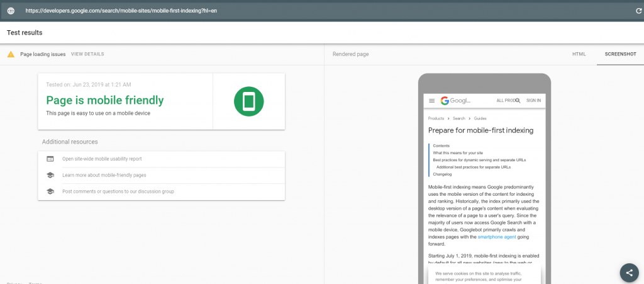Switch to the HTML tab
Image resolution: width=644 pixels, height=284 pixels.
579,54
